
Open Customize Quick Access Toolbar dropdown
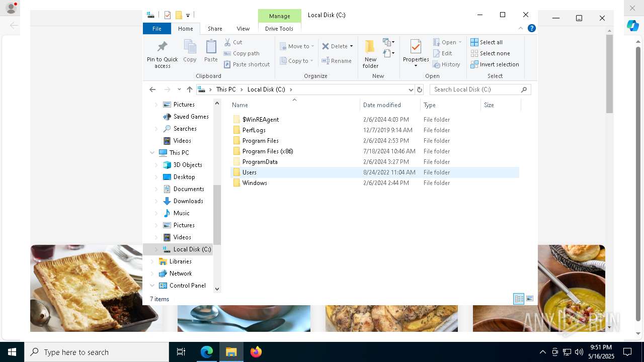point(188,16)
